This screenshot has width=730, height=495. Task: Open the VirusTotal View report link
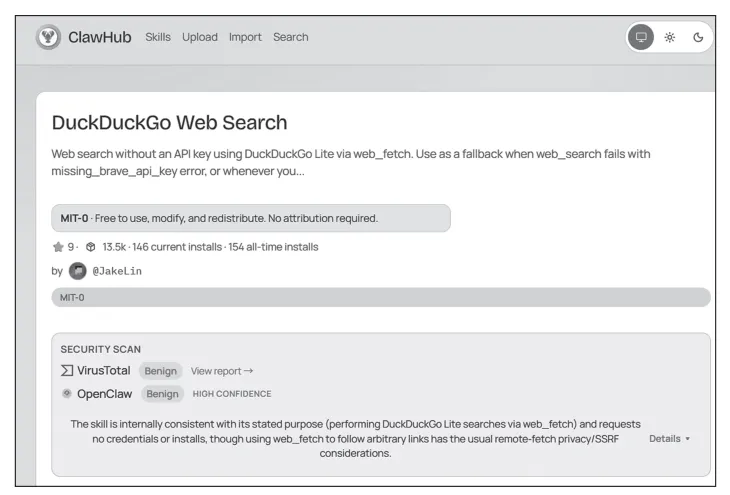(222, 371)
